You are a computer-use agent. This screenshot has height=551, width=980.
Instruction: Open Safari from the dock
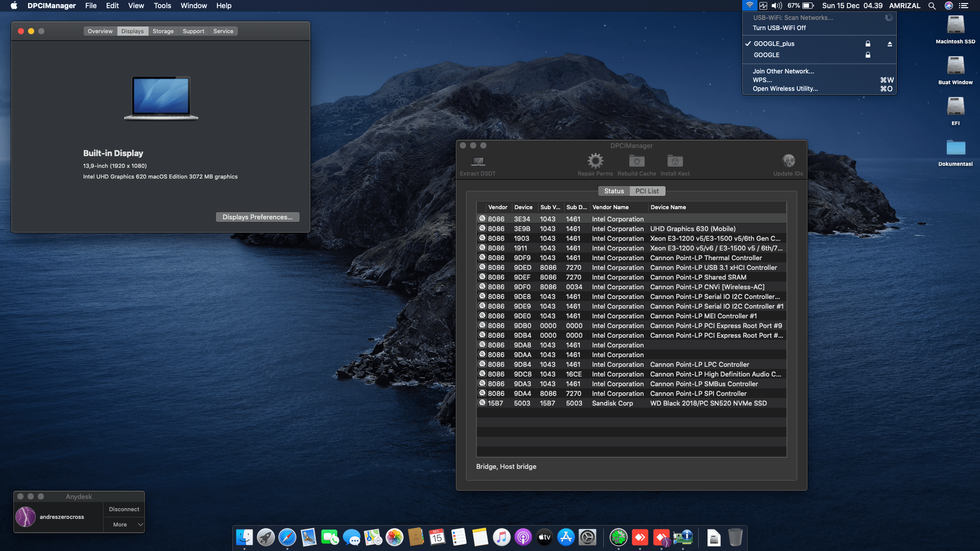pos(287,537)
